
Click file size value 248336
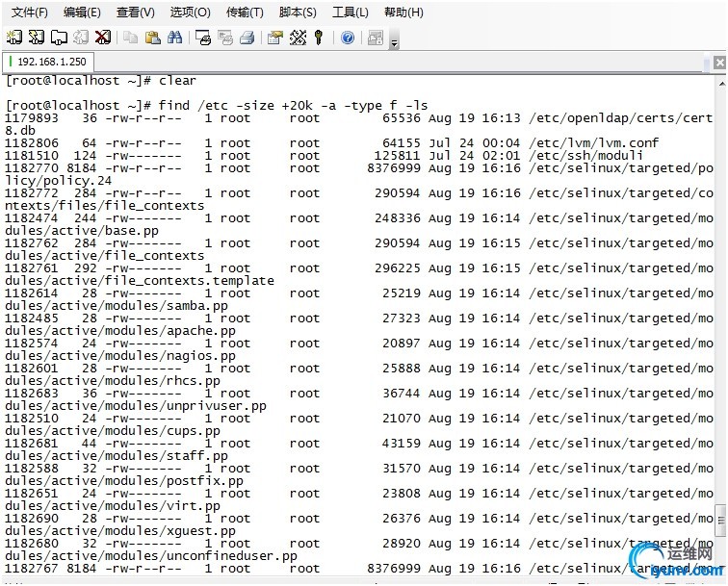(x=397, y=218)
